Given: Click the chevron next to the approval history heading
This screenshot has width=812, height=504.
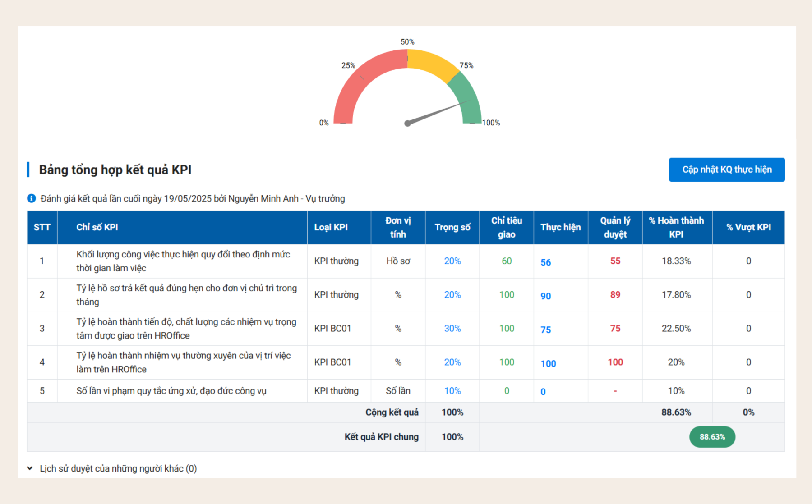Looking at the screenshot, I should point(30,468).
